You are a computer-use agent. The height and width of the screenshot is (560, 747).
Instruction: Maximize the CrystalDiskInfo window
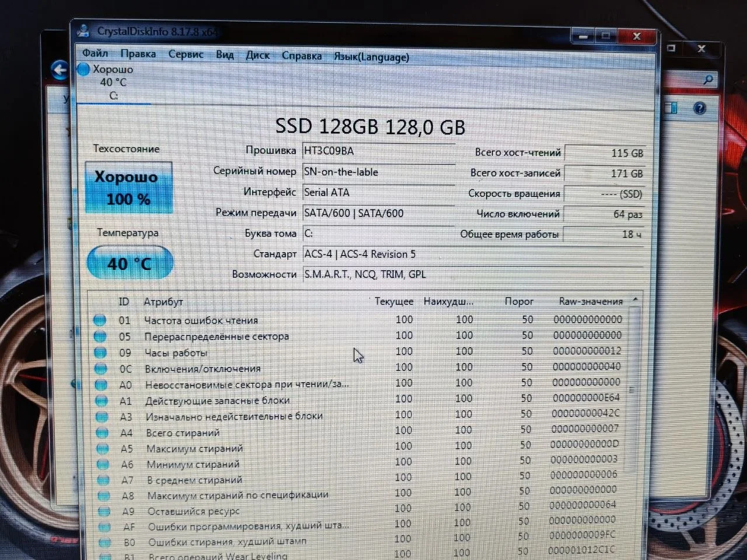(x=606, y=36)
